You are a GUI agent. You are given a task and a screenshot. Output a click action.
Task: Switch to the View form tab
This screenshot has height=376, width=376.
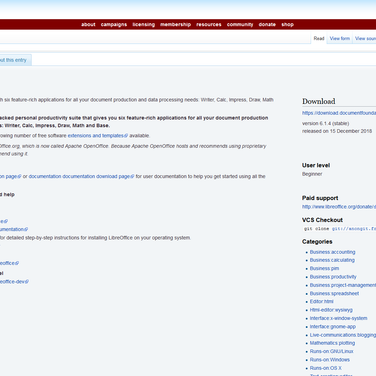click(x=340, y=38)
